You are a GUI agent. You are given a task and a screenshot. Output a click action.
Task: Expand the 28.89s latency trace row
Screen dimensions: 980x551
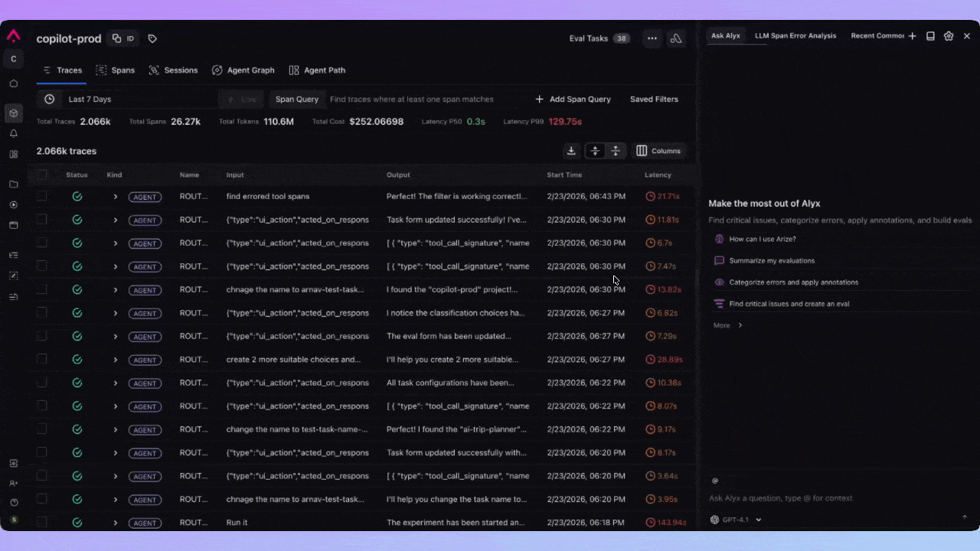pos(116,360)
